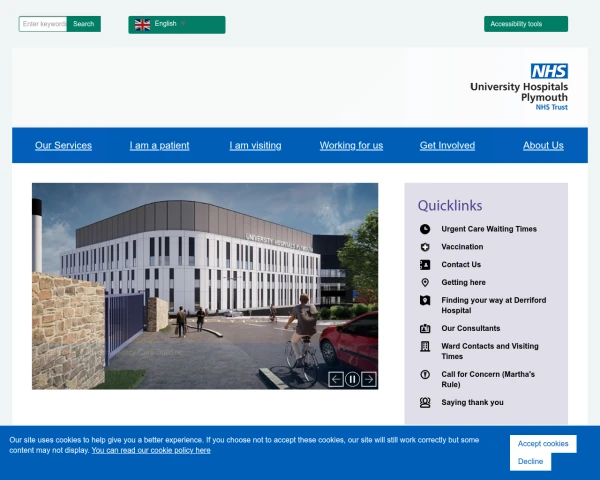
Task: Click the Search button
Action: [83, 24]
